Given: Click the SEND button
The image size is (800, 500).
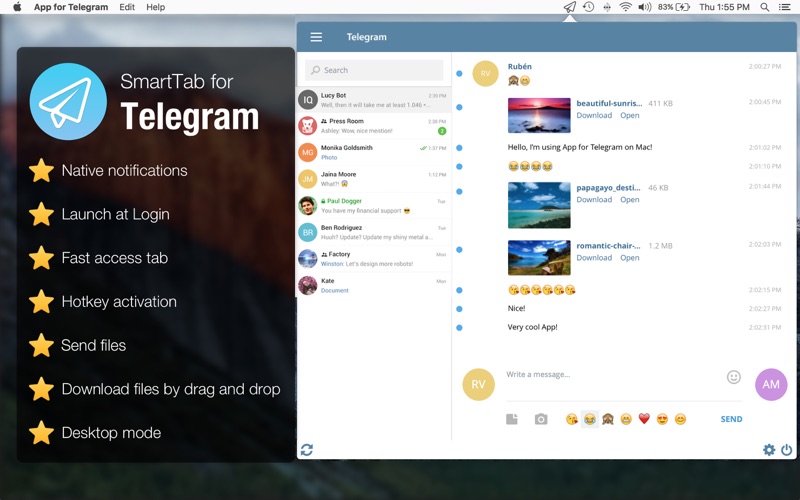Looking at the screenshot, I should click(x=731, y=419).
